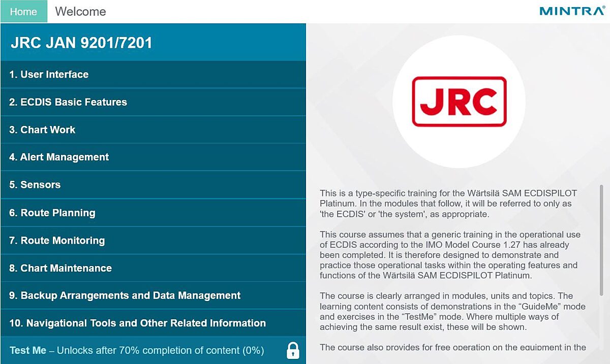Click the JRC JAN 9201/7201 course title

tap(81, 43)
